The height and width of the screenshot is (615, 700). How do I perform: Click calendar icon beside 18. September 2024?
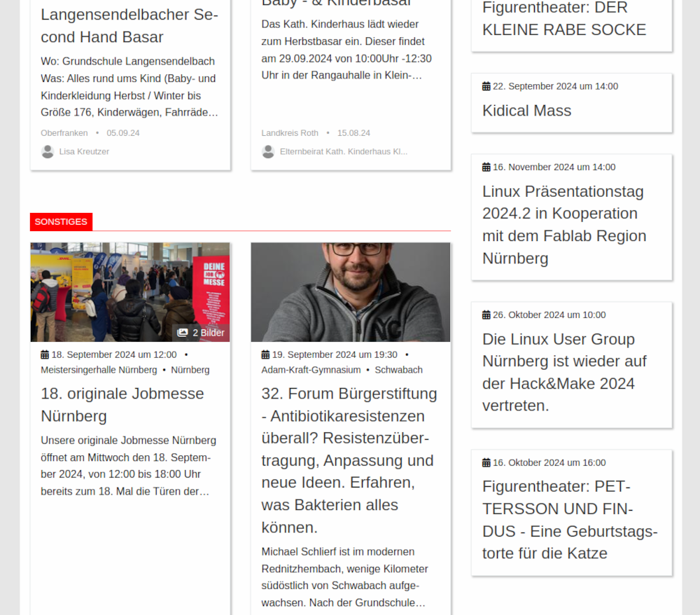click(x=45, y=354)
